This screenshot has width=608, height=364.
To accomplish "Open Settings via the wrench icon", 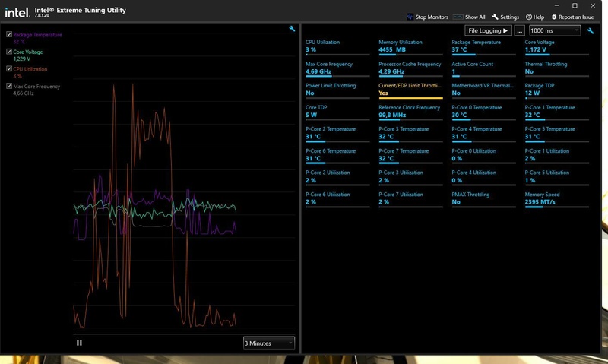I will (495, 17).
